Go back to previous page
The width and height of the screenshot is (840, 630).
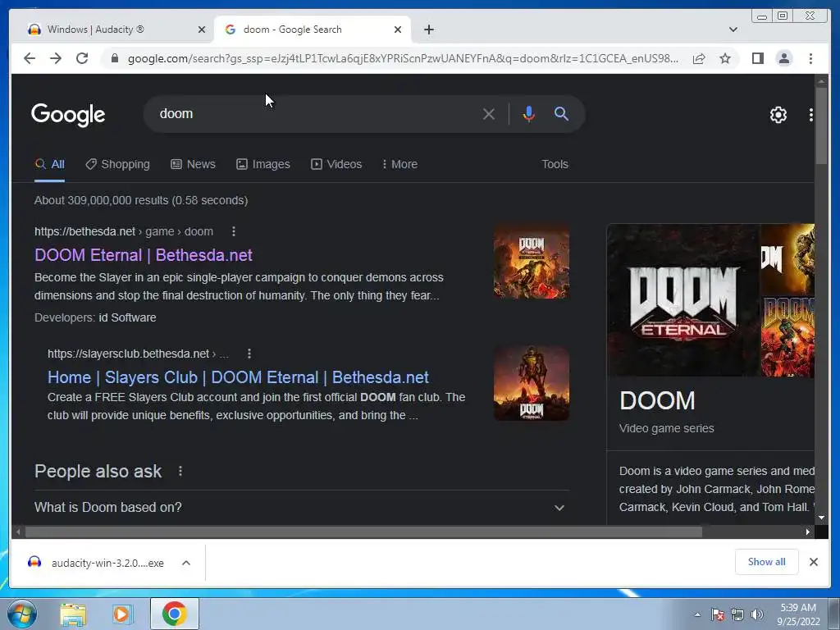(x=30, y=58)
